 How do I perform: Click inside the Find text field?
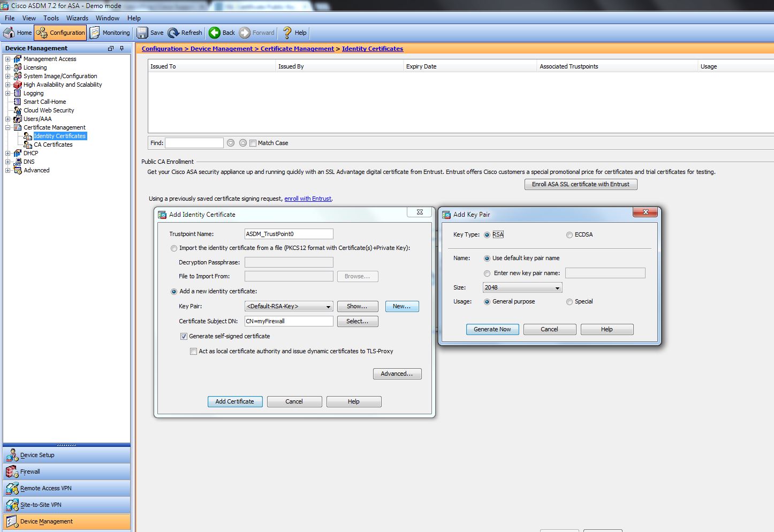(194, 143)
